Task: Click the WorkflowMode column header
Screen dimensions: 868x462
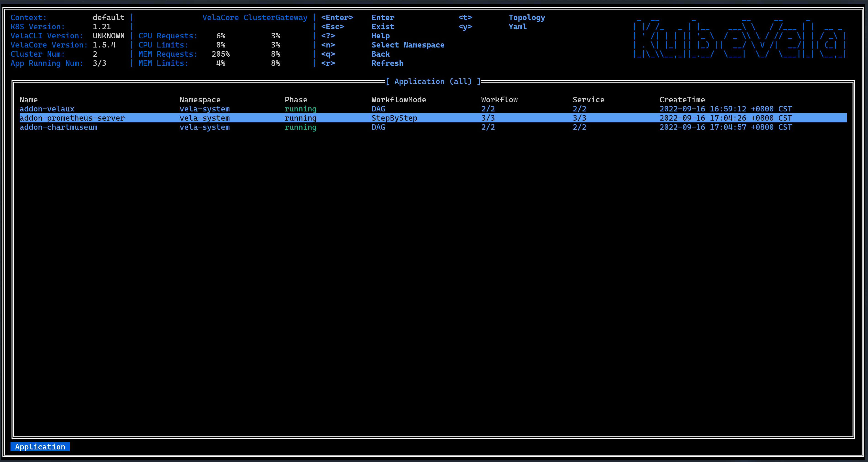Action: 399,100
